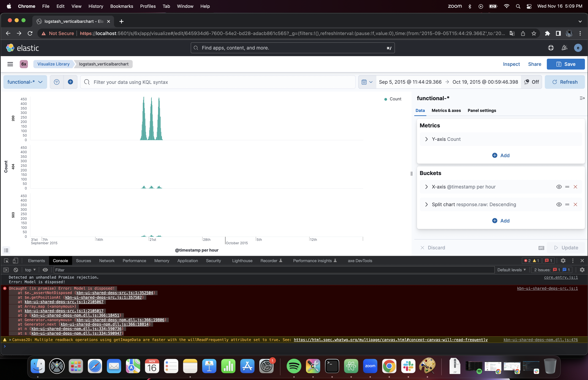Show the console sidebar icon
This screenshot has height=380, width=588.
click(6, 270)
